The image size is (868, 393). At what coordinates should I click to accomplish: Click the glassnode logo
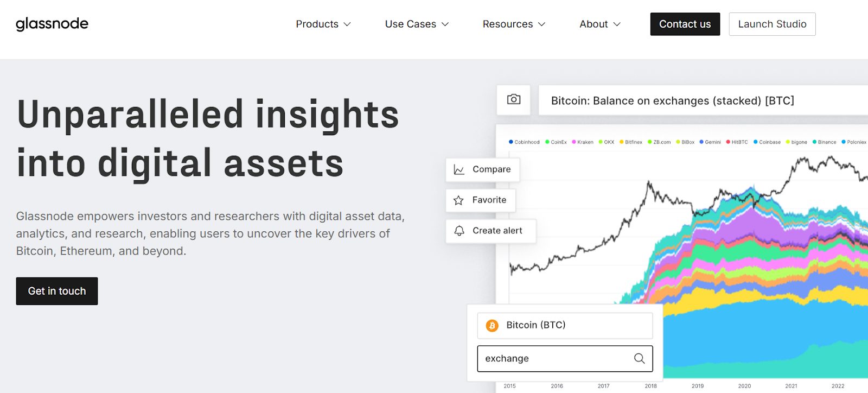pos(52,24)
